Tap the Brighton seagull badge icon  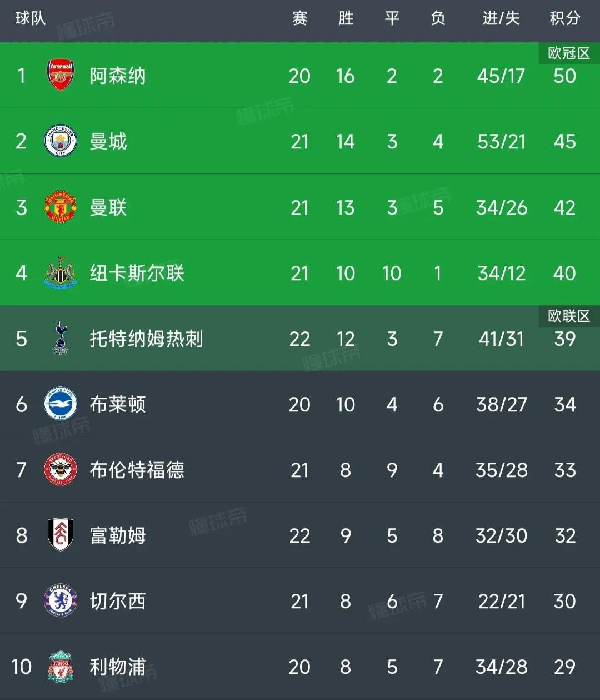tap(61, 404)
